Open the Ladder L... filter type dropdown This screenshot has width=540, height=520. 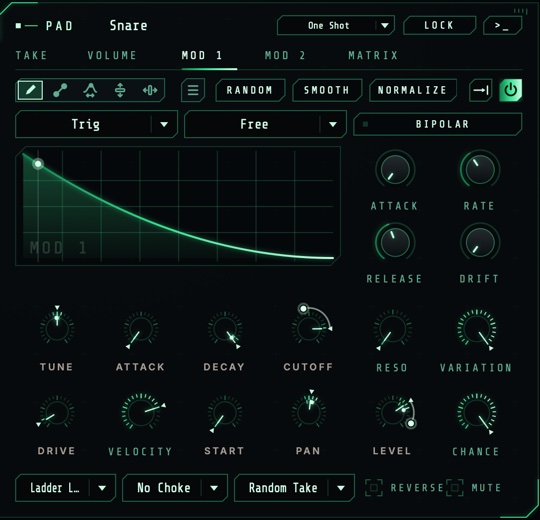tap(65, 488)
